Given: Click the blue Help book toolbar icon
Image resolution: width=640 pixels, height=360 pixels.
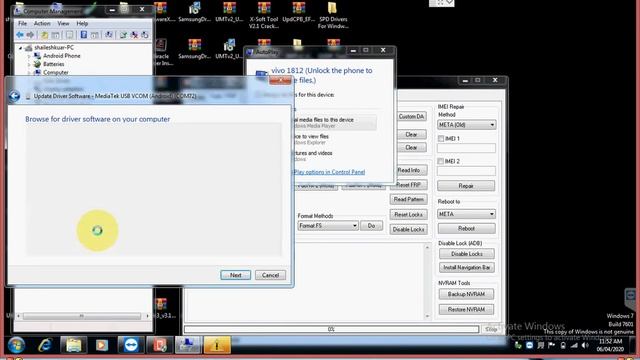Looking at the screenshot, I should [84, 35].
